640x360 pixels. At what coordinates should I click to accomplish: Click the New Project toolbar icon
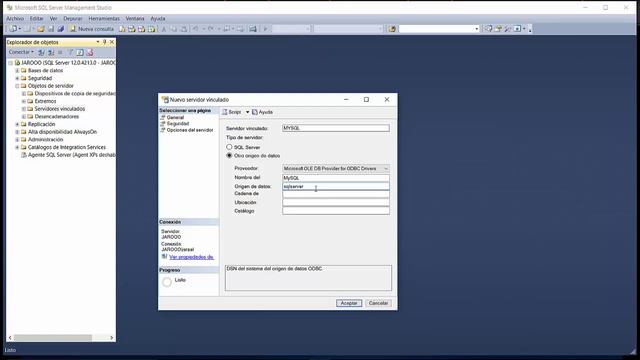coord(13,29)
